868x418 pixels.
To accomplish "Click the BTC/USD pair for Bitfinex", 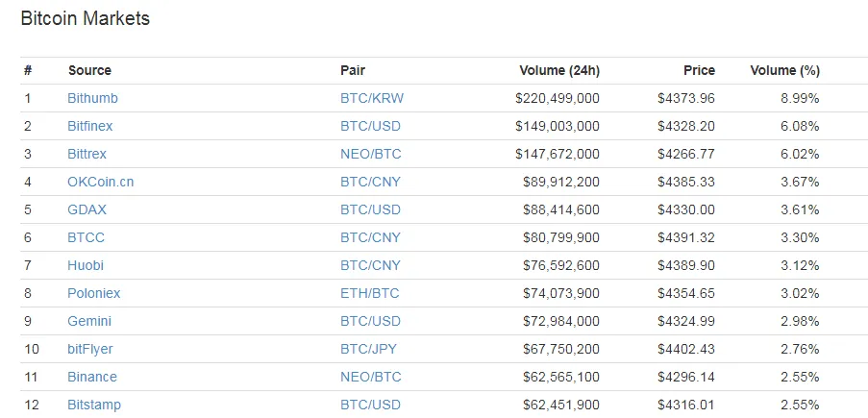I will point(370,126).
